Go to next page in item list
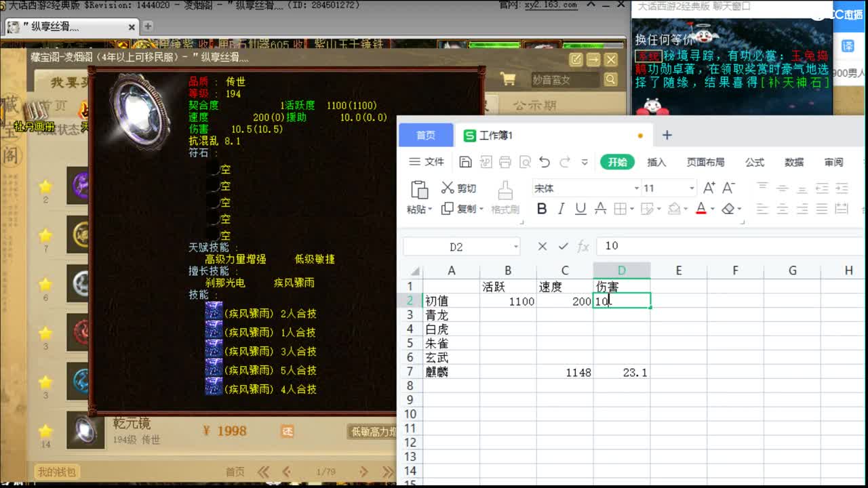868x488 pixels. point(363,472)
